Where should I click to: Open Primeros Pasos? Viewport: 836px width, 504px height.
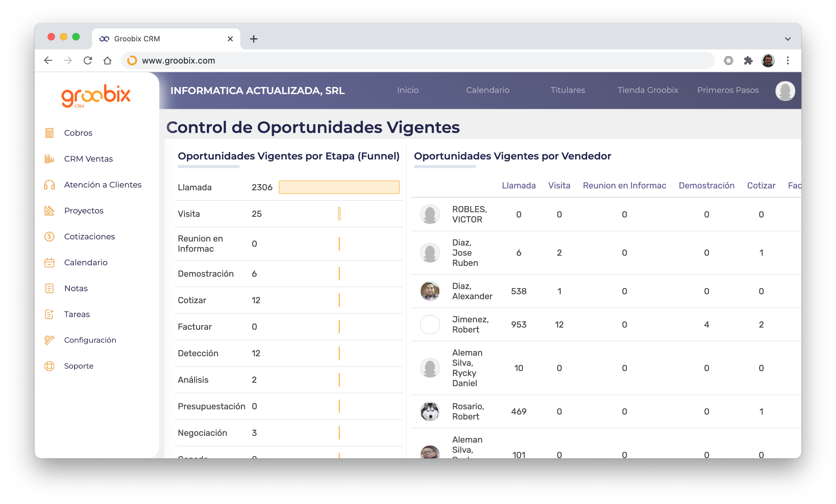[x=728, y=90]
